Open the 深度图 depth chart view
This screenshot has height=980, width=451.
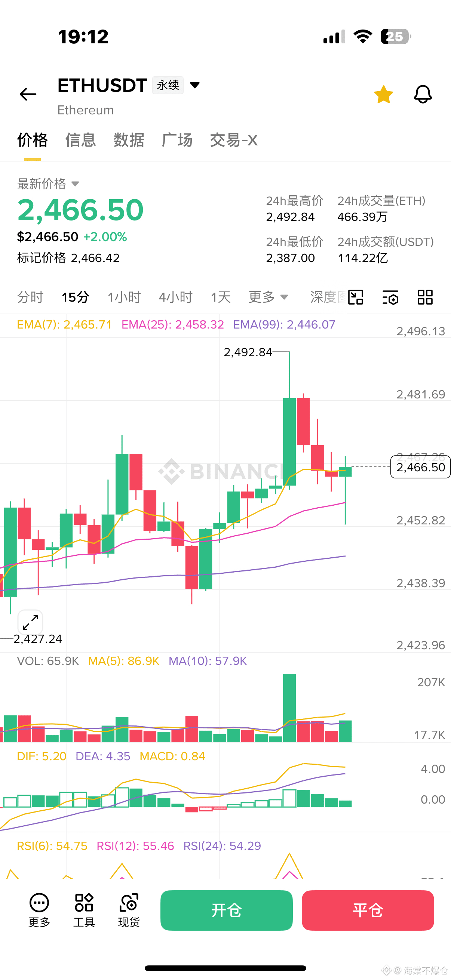pyautogui.click(x=328, y=297)
